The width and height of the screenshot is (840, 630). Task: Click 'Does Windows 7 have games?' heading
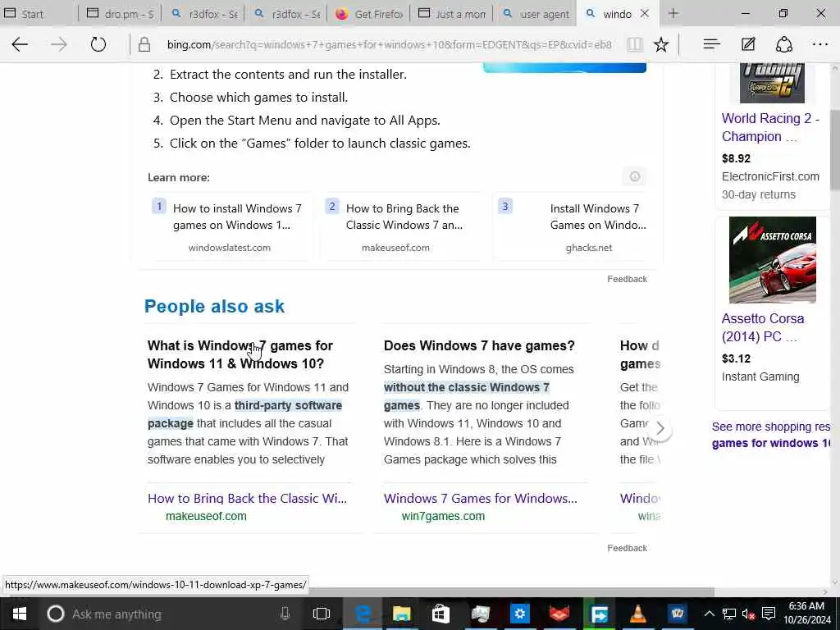(479, 345)
